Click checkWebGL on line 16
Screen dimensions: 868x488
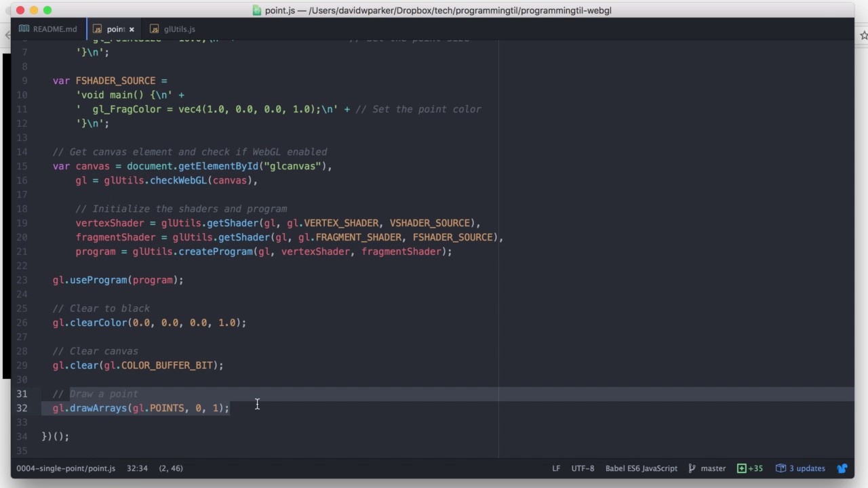178,180
